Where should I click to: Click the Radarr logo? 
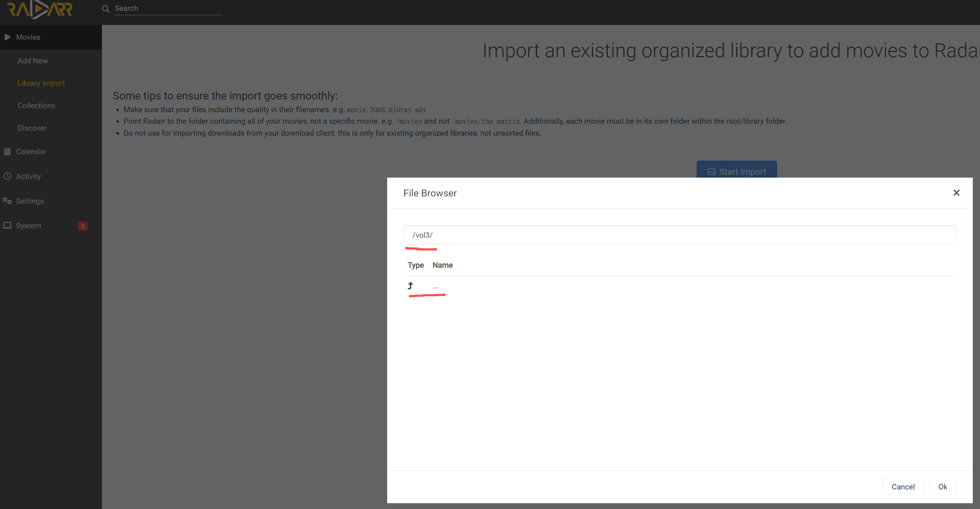point(40,9)
